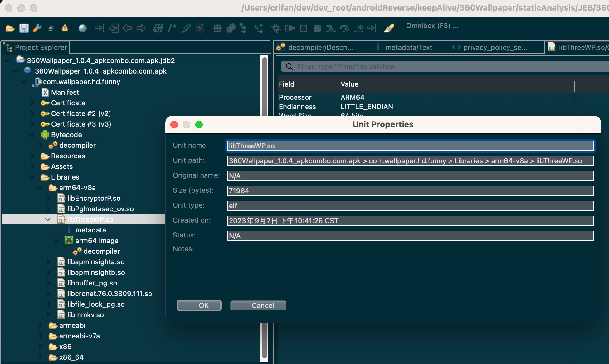Screen dimensions: 609x364
Task: Click the overrides tree-arrow toolbar icon
Action: [x=259, y=28]
